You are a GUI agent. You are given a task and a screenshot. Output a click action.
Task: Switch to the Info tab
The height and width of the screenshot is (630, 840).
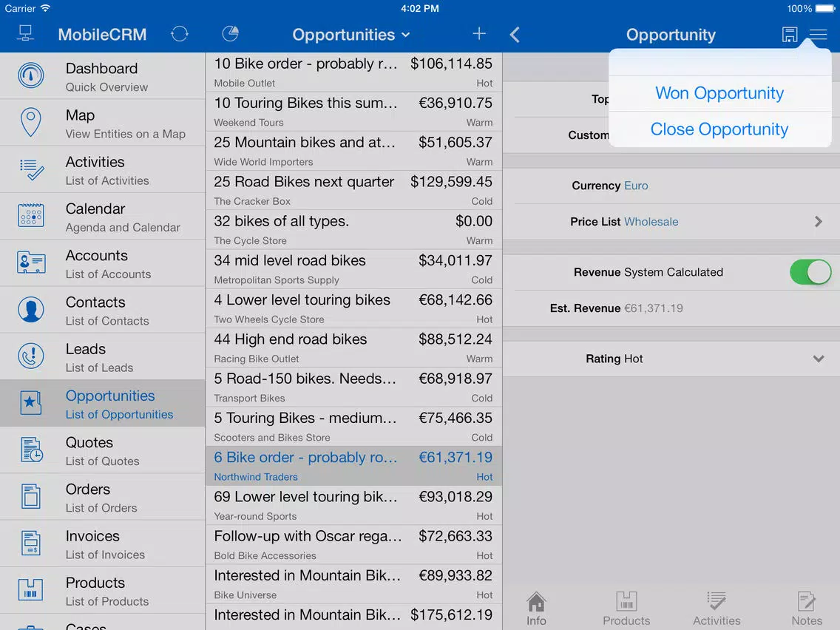click(536, 609)
